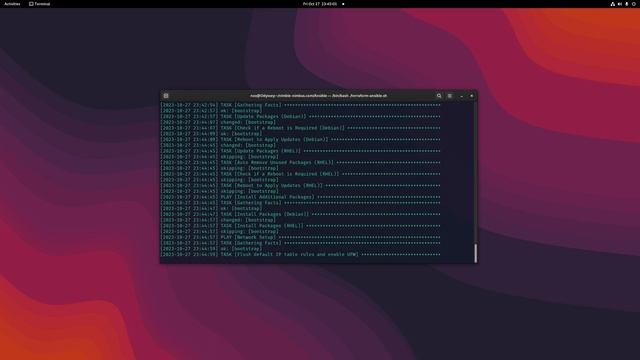Screen dimensions: 640x360
Task: Click 'Check if a Reboot is Required (RHEL)' line
Action: coord(300,174)
